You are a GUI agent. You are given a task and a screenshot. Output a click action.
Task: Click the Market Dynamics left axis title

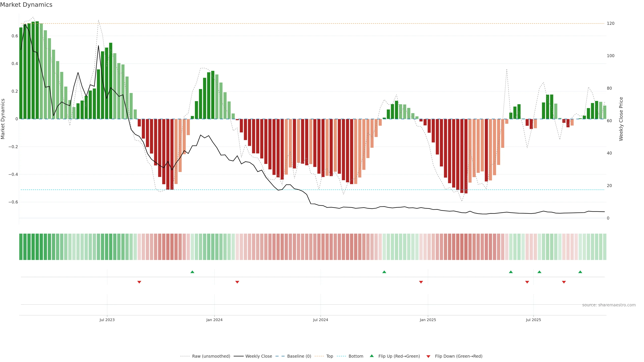point(3,119)
